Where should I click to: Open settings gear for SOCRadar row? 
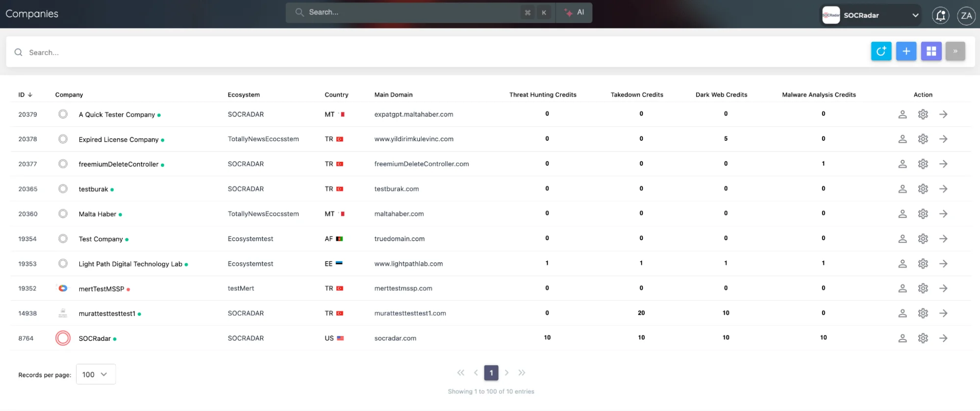coord(923,338)
